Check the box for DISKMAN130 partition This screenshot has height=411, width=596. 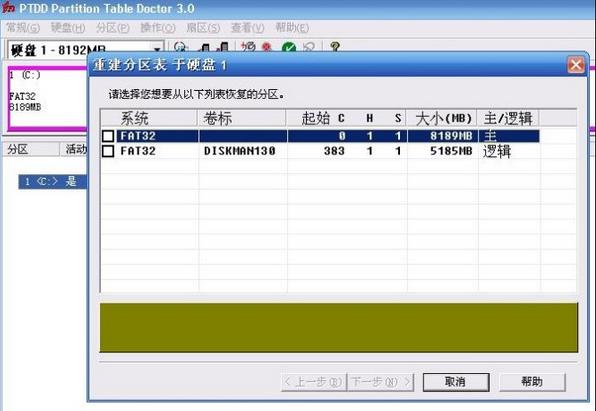click(108, 151)
